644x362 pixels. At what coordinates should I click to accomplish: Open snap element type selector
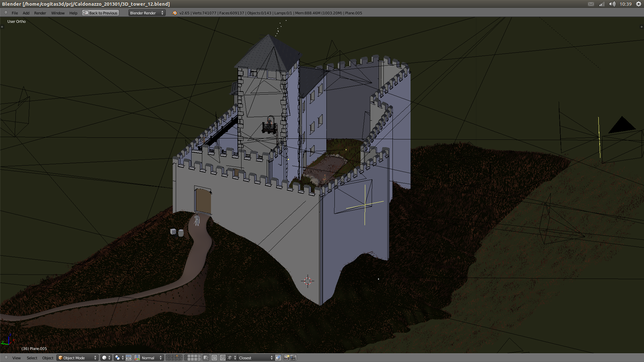[232, 358]
